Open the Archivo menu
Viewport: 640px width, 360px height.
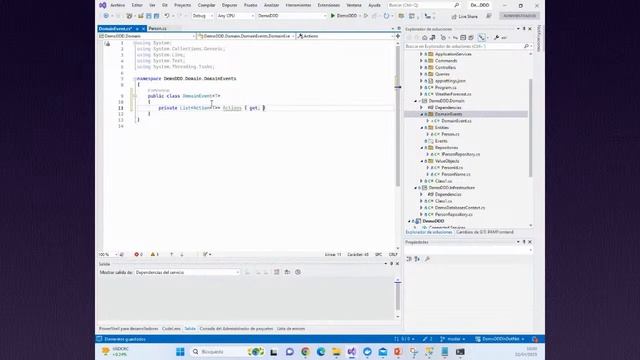coord(118,5)
